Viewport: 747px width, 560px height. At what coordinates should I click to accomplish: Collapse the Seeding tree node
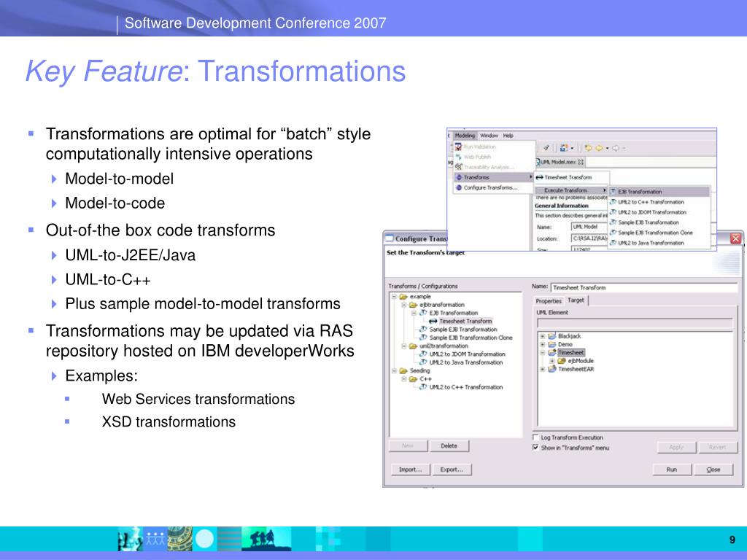(x=394, y=371)
